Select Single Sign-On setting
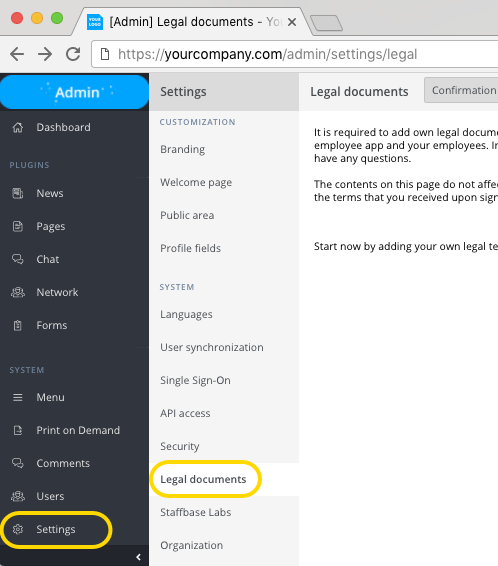The width and height of the screenshot is (498, 566). point(224,380)
